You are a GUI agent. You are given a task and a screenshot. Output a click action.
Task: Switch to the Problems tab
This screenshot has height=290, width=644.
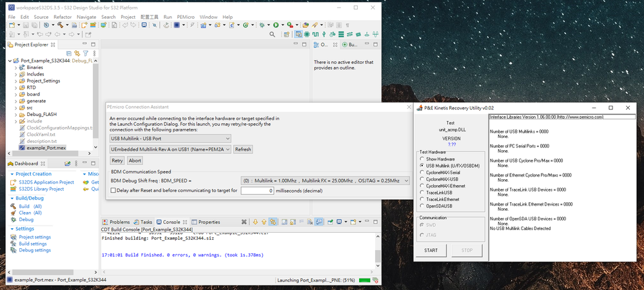point(116,222)
